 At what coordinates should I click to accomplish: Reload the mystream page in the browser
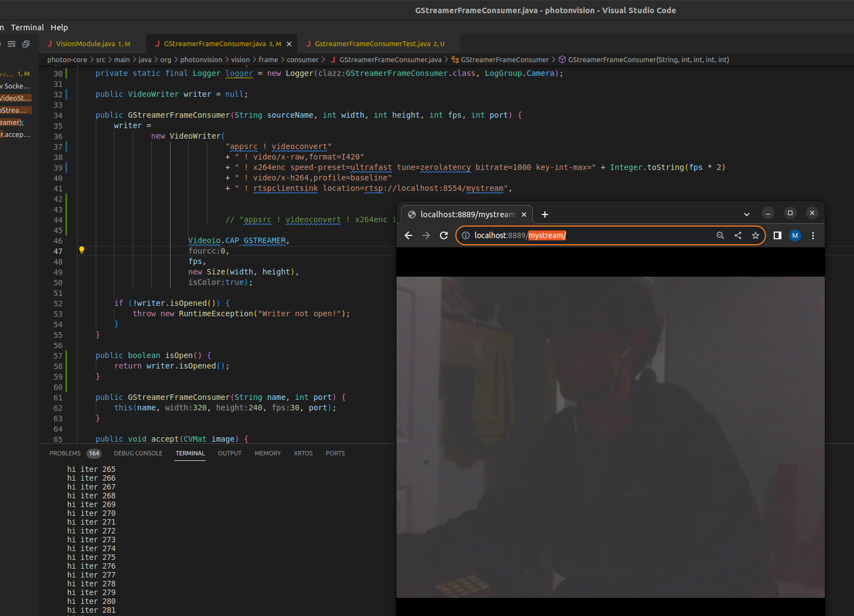444,235
